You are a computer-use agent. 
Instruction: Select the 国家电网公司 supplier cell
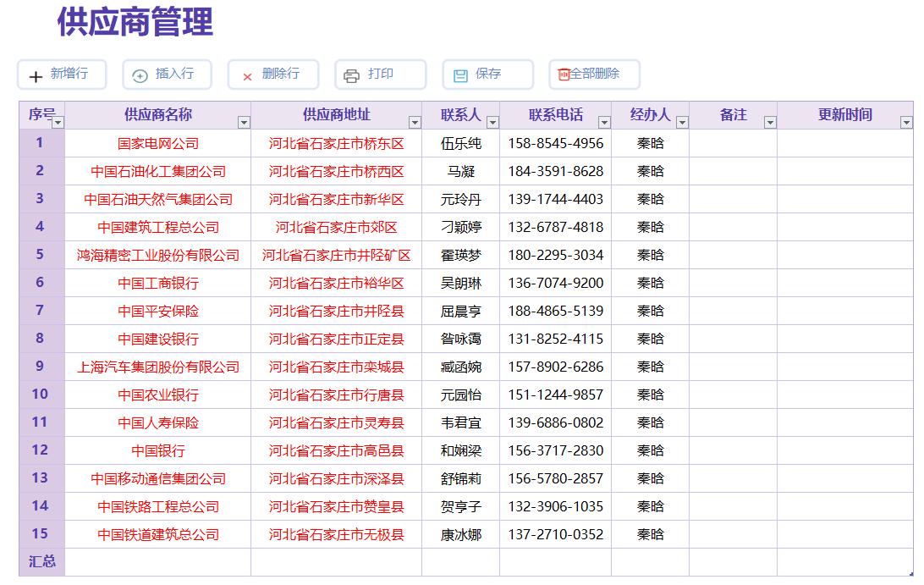pos(158,143)
